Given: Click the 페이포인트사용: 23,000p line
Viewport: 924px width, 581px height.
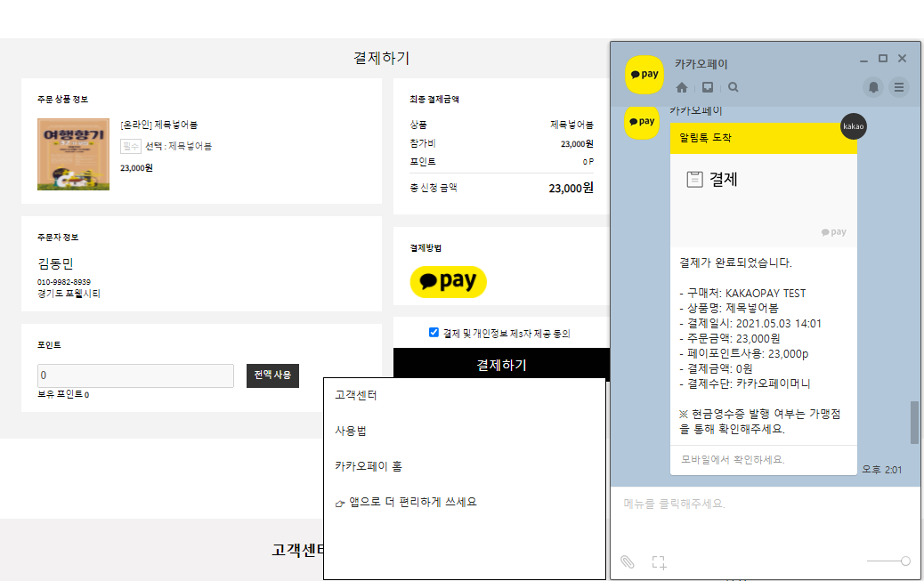Looking at the screenshot, I should (743, 353).
